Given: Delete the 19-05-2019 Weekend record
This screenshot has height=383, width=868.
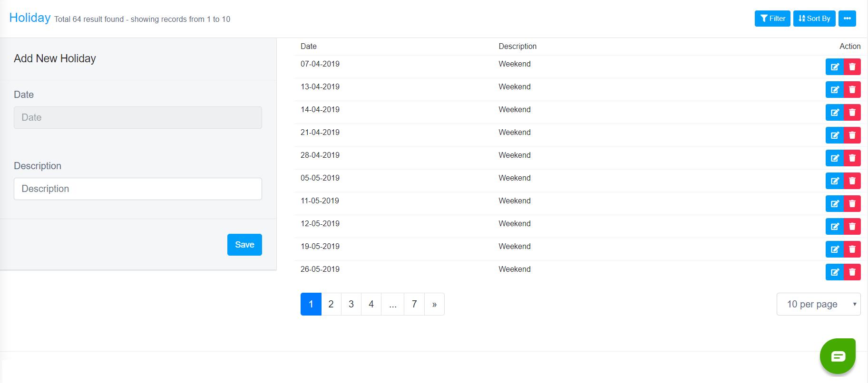Looking at the screenshot, I should pyautogui.click(x=852, y=249).
